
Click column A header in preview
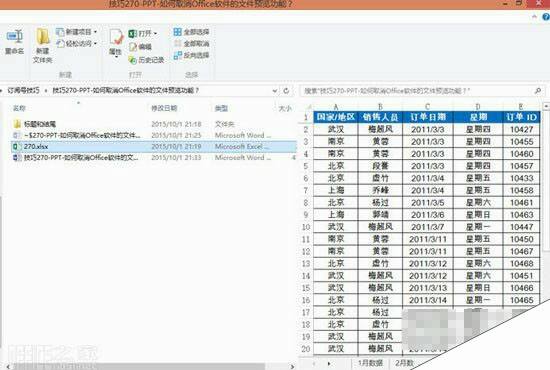(x=336, y=107)
